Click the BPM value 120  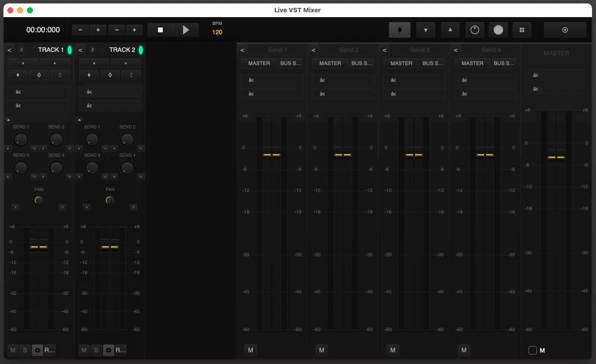(x=217, y=32)
